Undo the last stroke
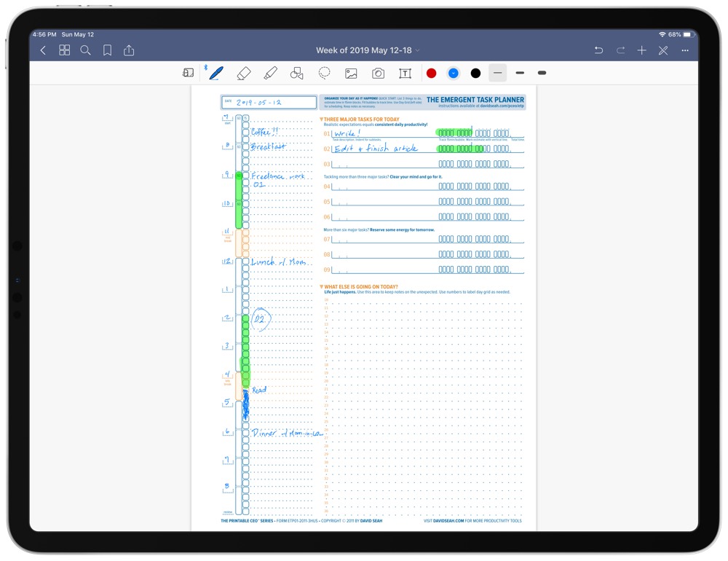 coord(599,50)
